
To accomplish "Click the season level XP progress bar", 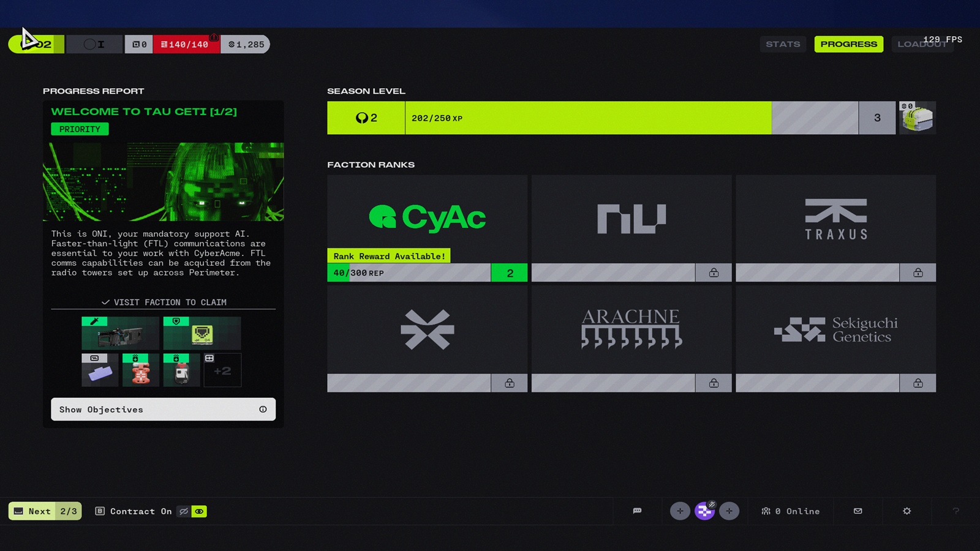I will pyautogui.click(x=588, y=118).
